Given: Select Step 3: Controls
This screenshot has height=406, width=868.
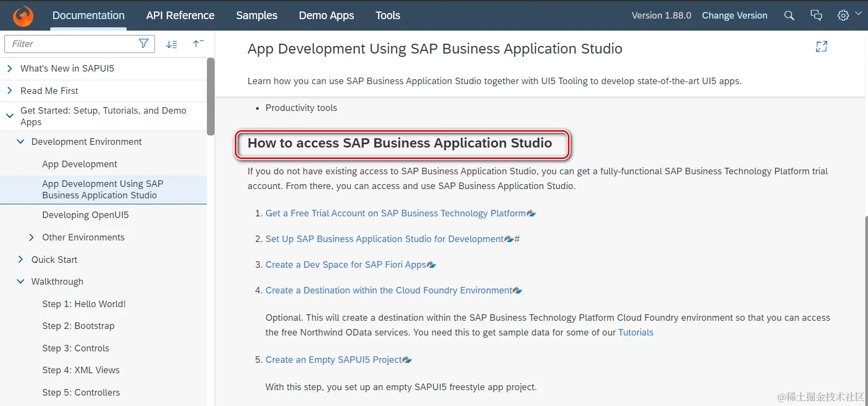Looking at the screenshot, I should [x=76, y=348].
